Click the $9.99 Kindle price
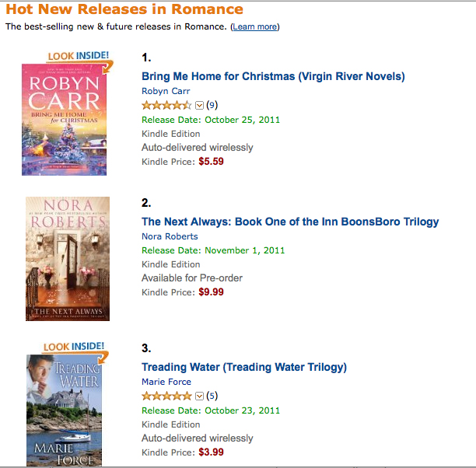 pyautogui.click(x=211, y=292)
